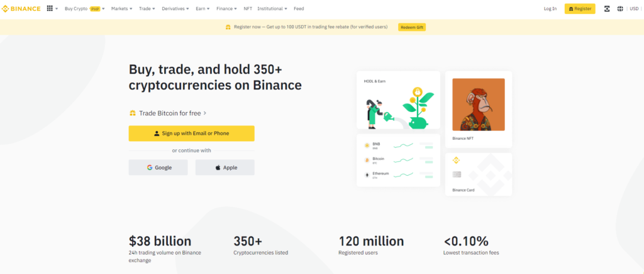Open the USD currency selector
The image size is (644, 274).
point(634,9)
